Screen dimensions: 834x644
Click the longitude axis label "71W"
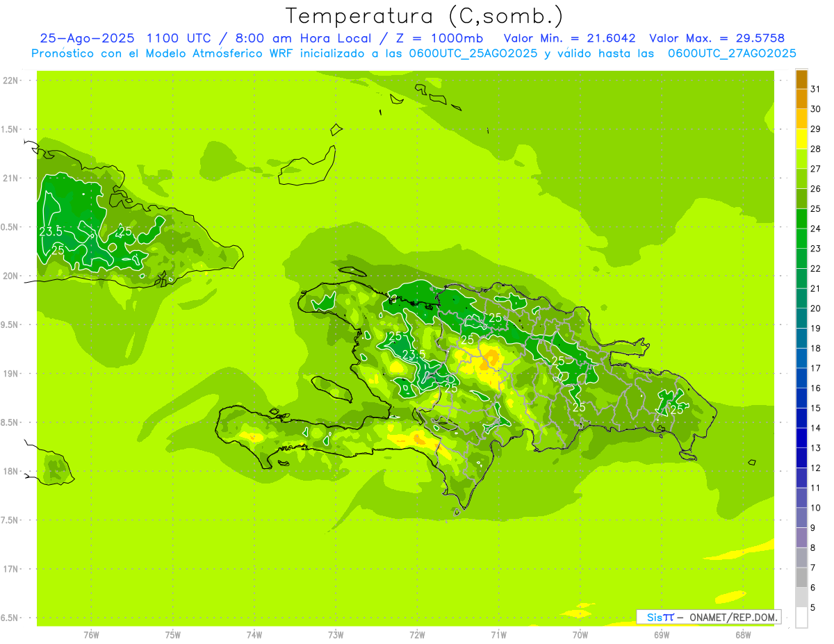coord(498,635)
